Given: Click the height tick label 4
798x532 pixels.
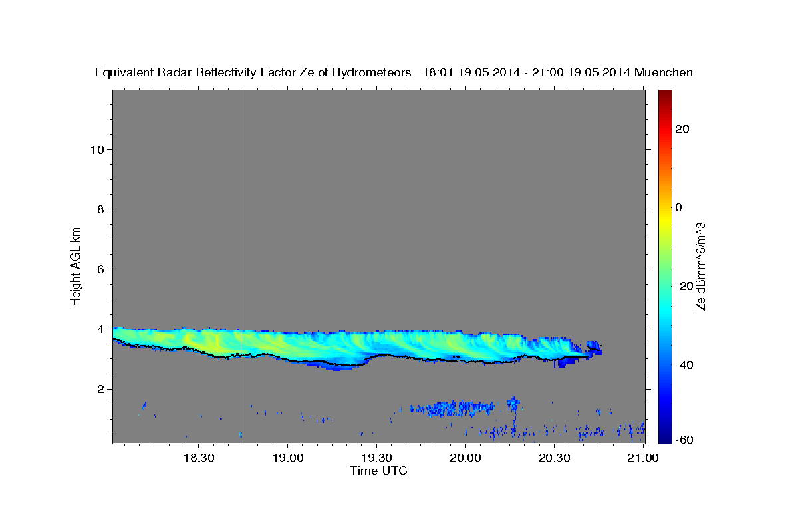Looking at the screenshot, I should [100, 329].
